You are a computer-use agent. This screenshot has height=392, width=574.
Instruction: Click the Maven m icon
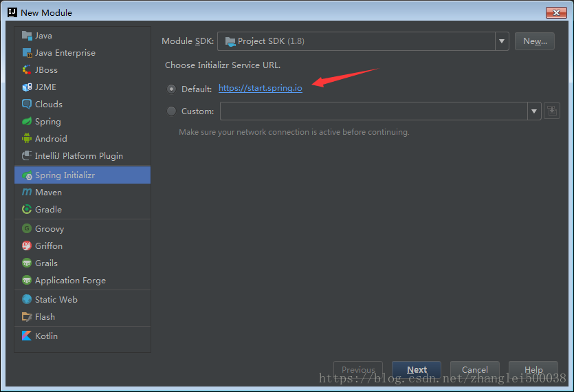coord(27,193)
